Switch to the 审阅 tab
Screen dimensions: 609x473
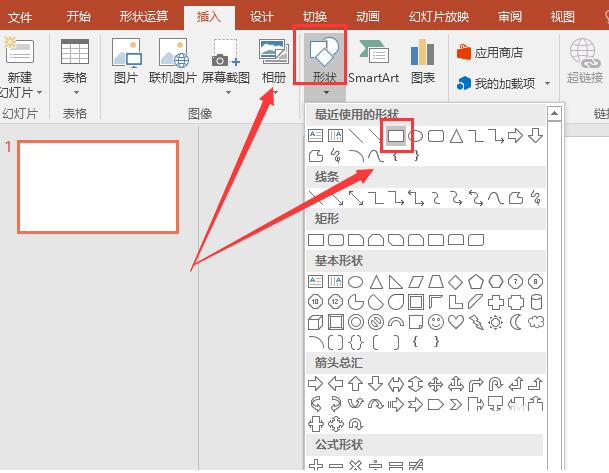510,17
